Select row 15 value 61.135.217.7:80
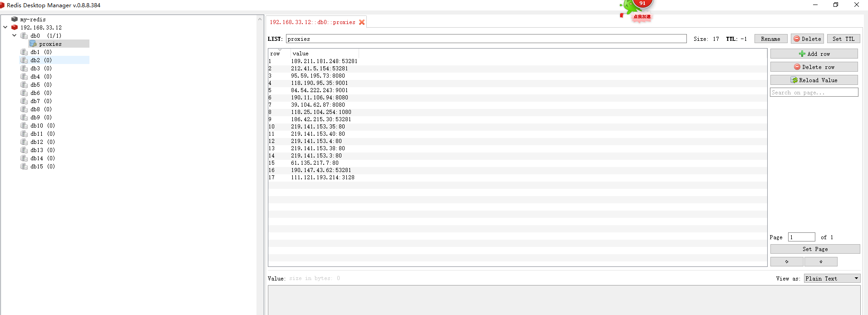Screen dimensions: 868x315 click(x=315, y=162)
